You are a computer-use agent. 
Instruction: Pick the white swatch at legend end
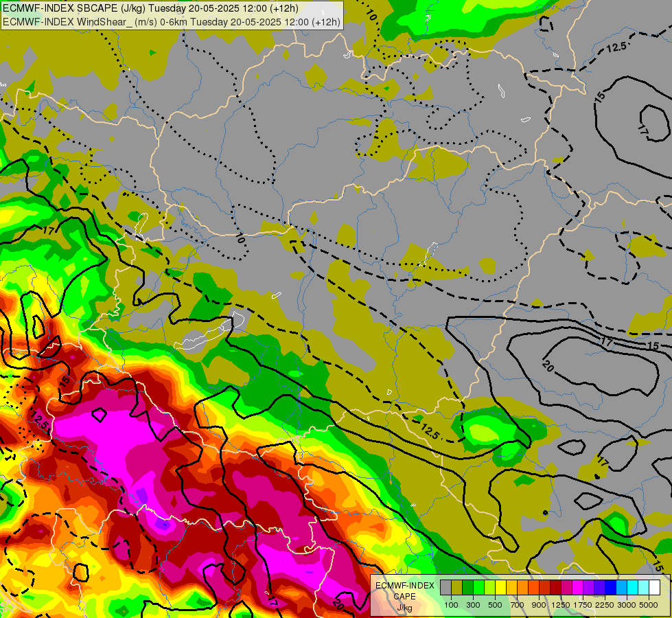654,588
